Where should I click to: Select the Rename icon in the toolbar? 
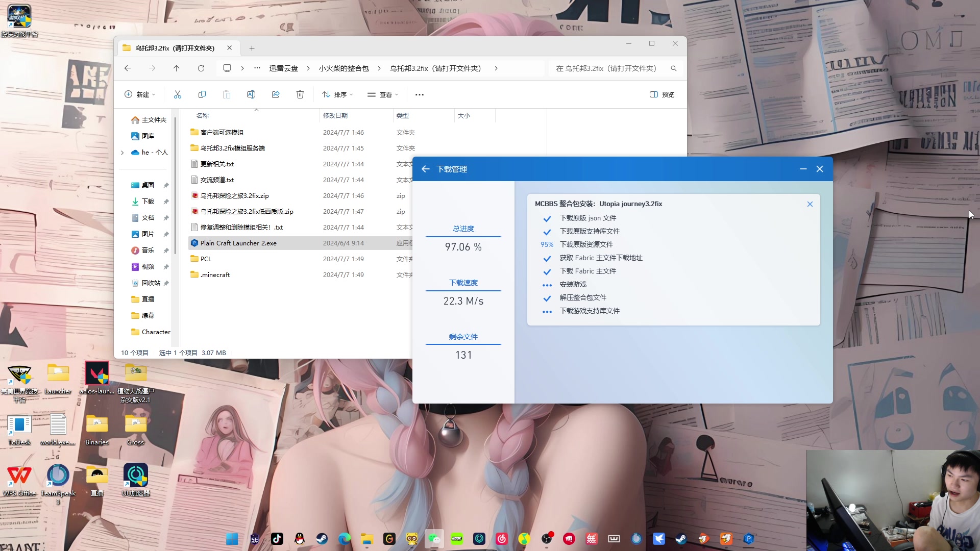pyautogui.click(x=251, y=94)
